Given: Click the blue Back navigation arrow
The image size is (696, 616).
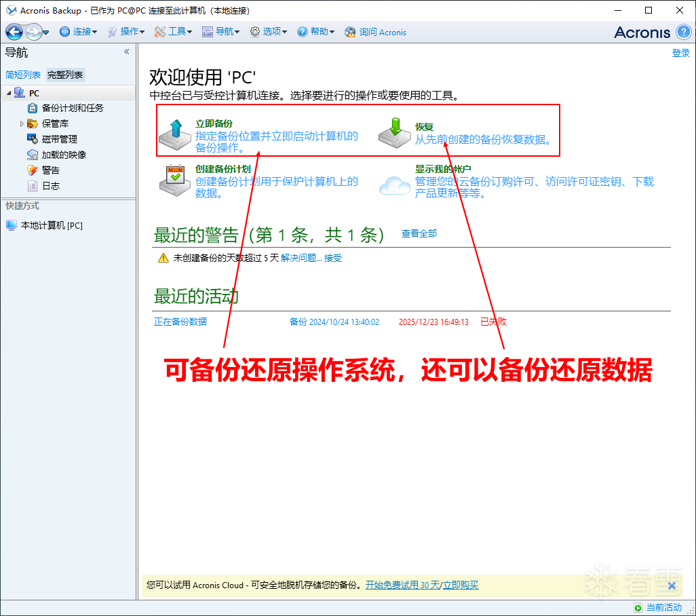Looking at the screenshot, I should pos(14,32).
